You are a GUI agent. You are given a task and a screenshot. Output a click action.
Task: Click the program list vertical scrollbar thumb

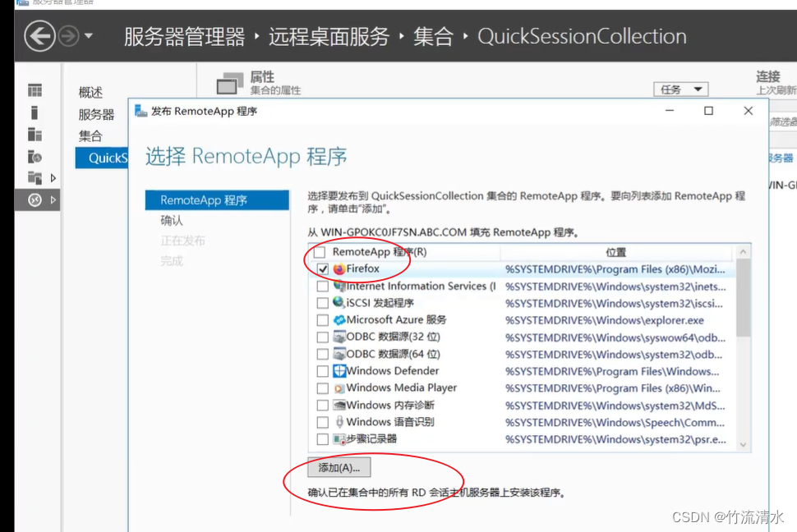[743, 298]
